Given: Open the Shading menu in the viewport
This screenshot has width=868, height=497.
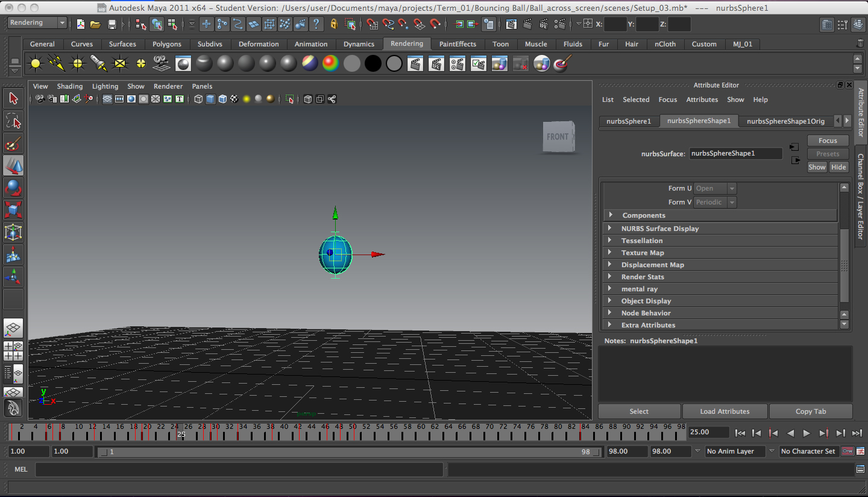Looking at the screenshot, I should (x=70, y=86).
